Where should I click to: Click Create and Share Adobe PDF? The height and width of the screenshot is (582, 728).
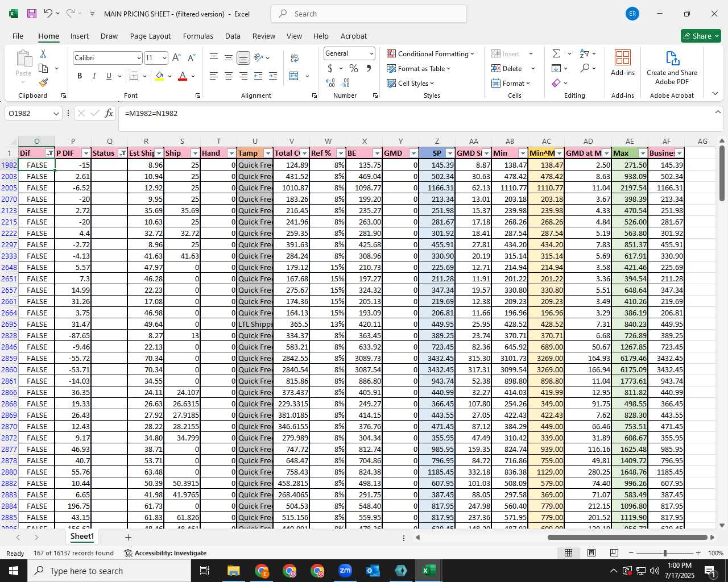point(672,68)
